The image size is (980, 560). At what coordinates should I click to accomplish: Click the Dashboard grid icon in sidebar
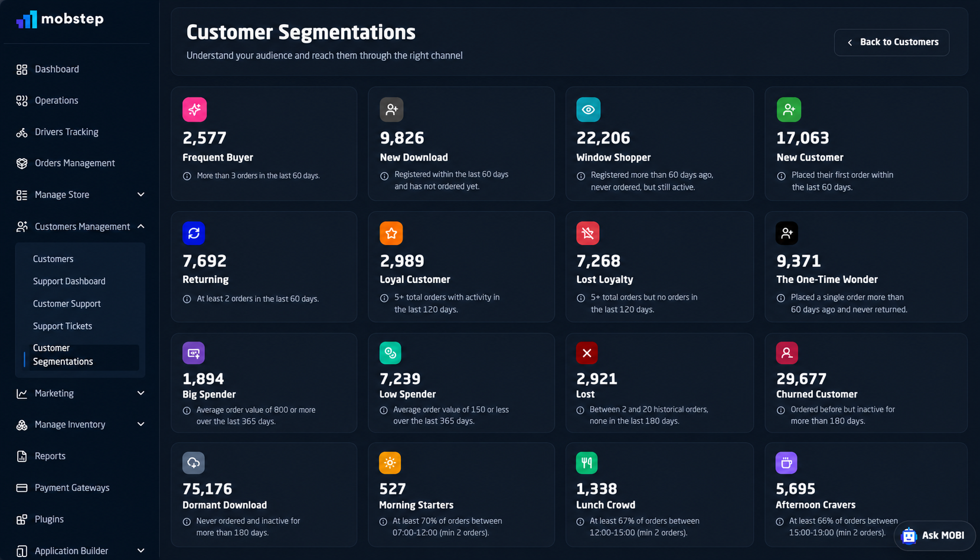[22, 70]
